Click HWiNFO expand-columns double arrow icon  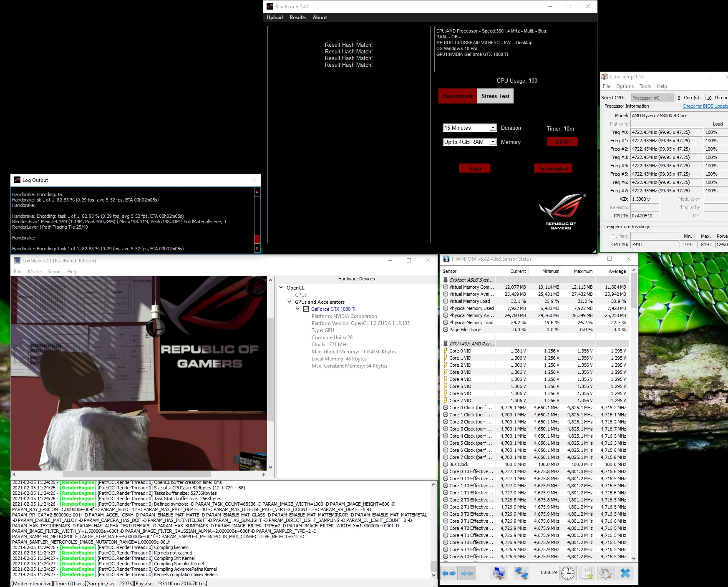click(449, 573)
